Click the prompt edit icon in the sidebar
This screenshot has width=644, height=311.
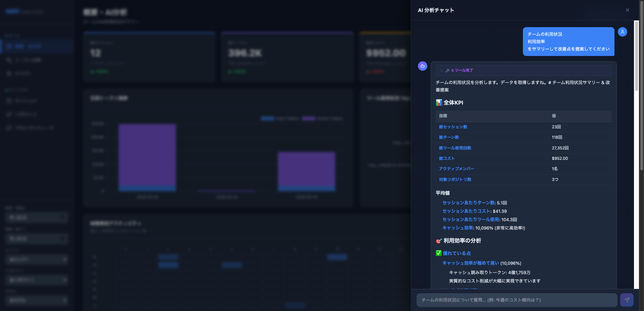coord(9,114)
